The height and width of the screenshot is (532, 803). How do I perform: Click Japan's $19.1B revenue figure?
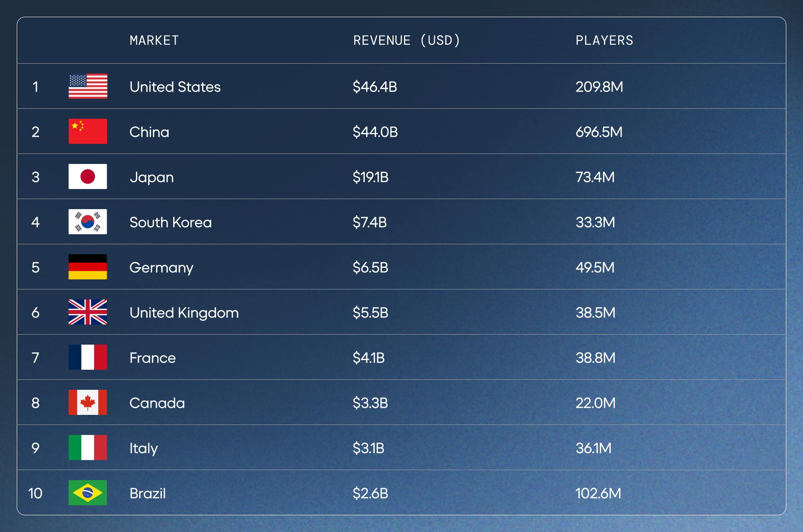[x=371, y=177]
